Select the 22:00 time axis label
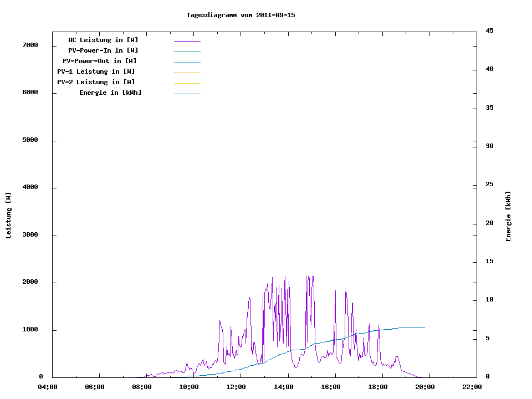 pyautogui.click(x=472, y=387)
